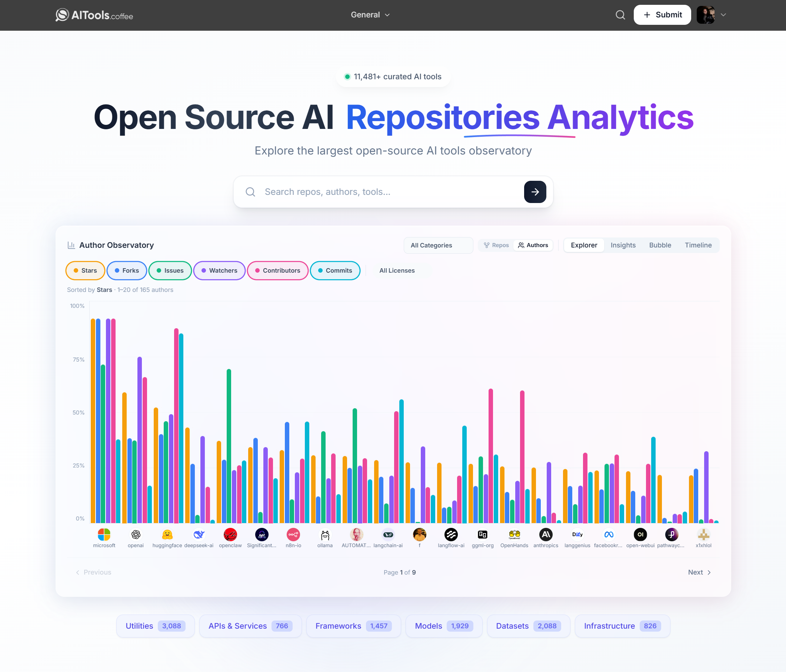Click the Dify icon for langgenius
This screenshot has width=786, height=672.
pyautogui.click(x=577, y=534)
